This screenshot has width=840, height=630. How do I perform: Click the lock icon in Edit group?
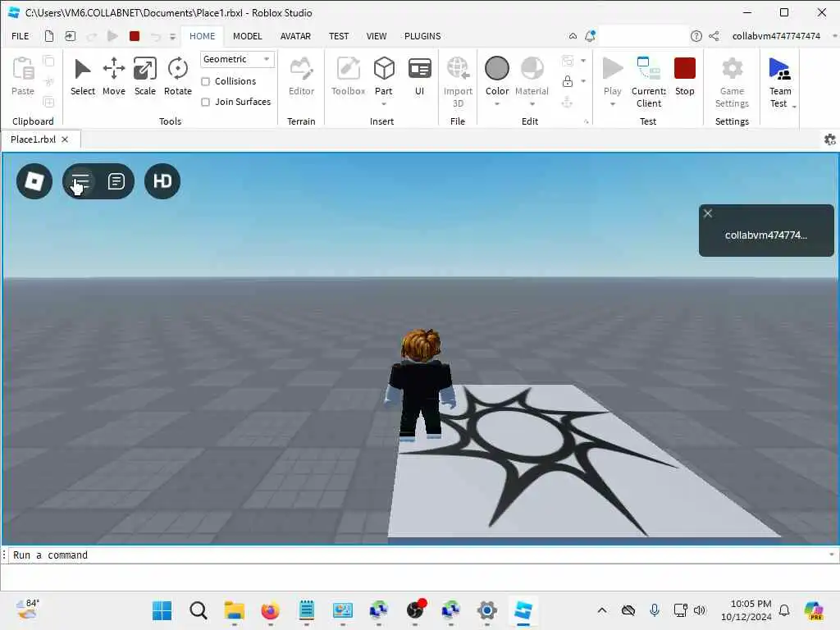(568, 81)
